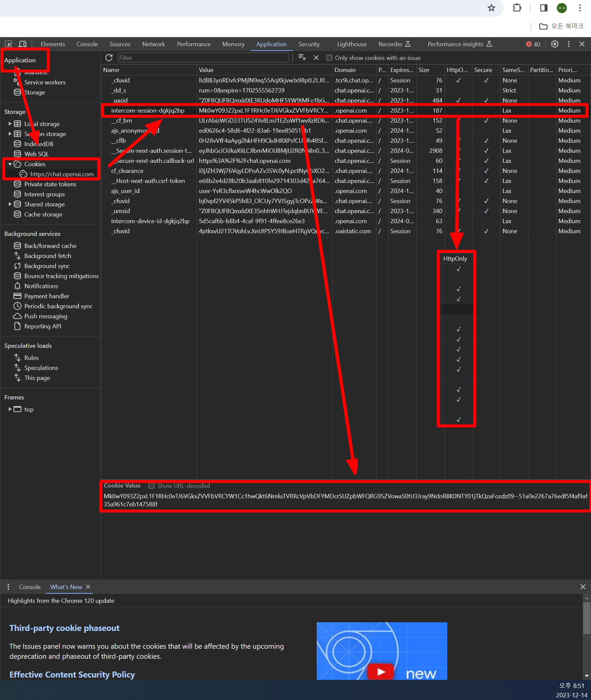The image size is (591, 700).
Task: Open Cache storage item
Action: (x=43, y=214)
